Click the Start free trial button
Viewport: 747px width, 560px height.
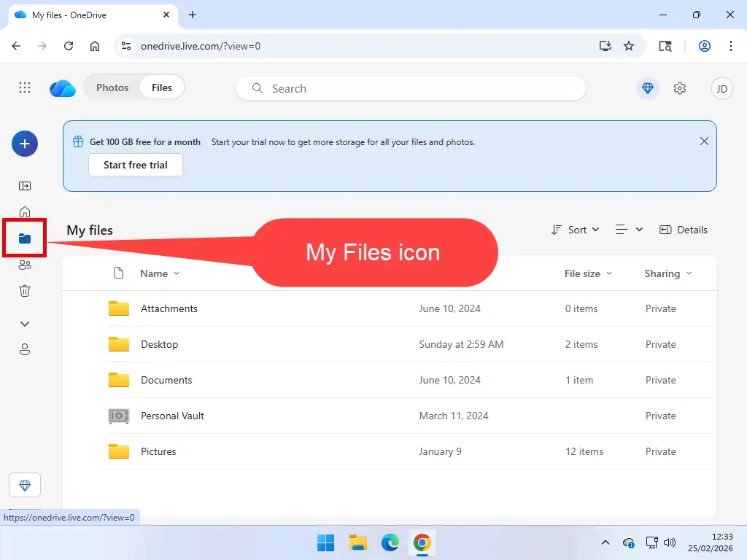tap(135, 165)
